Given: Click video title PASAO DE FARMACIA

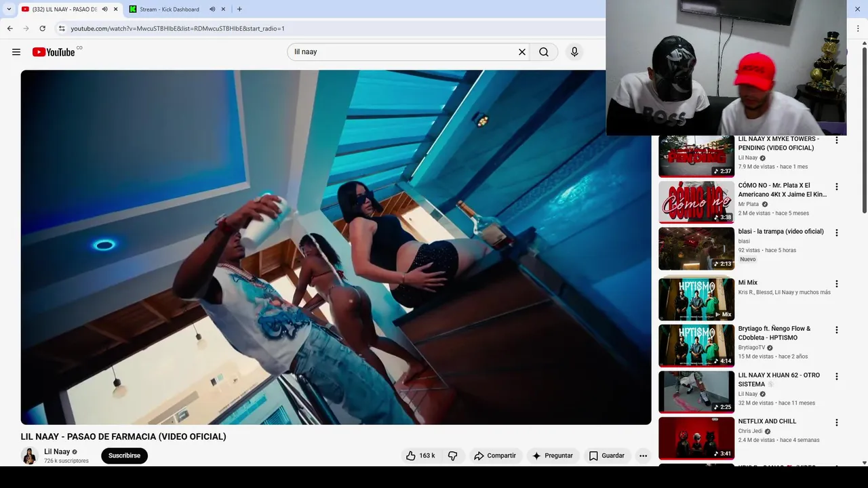Looking at the screenshot, I should [x=123, y=436].
